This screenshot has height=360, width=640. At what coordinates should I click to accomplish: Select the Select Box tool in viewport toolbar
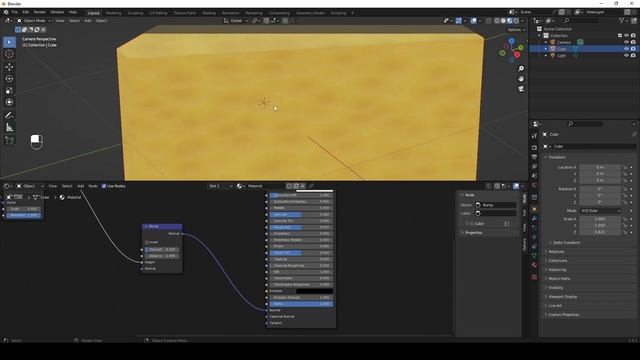pos(9,42)
